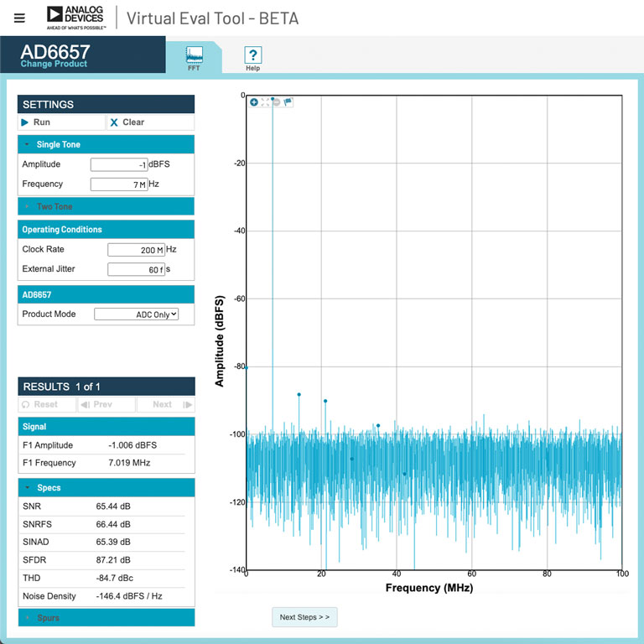Click the SFDR value 87.21 dB
Viewport: 644px width, 644px height.
pyautogui.click(x=113, y=560)
